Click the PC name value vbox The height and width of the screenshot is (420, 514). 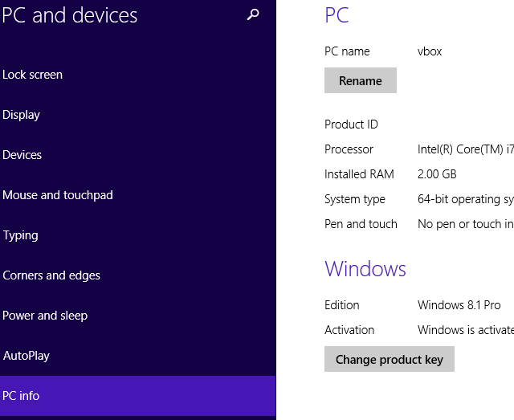[430, 51]
